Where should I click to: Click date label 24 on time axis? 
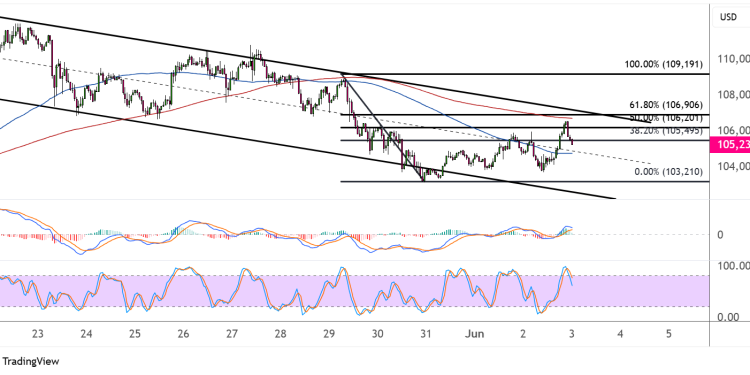click(86, 334)
